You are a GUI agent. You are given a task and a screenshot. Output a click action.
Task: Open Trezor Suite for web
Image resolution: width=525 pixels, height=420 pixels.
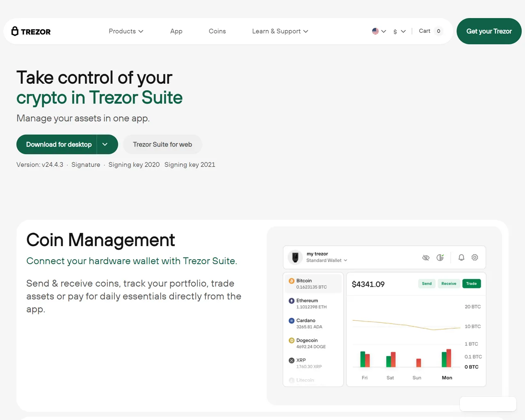[x=162, y=144]
